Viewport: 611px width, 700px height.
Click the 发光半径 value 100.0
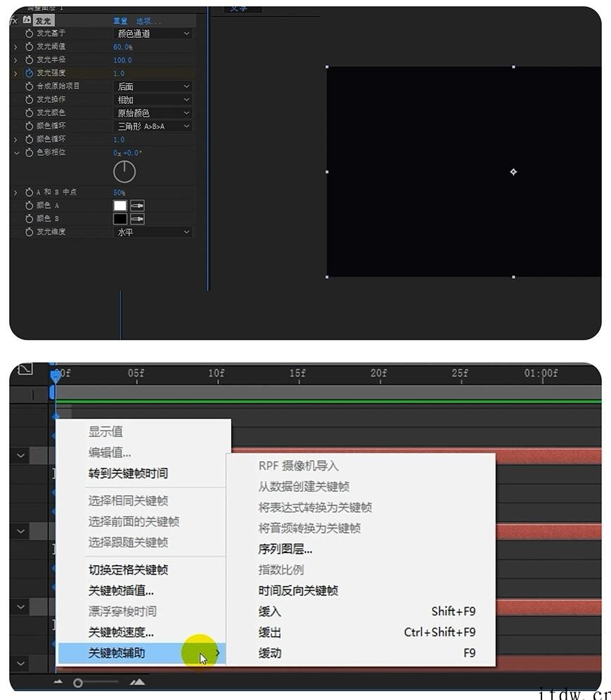(123, 60)
